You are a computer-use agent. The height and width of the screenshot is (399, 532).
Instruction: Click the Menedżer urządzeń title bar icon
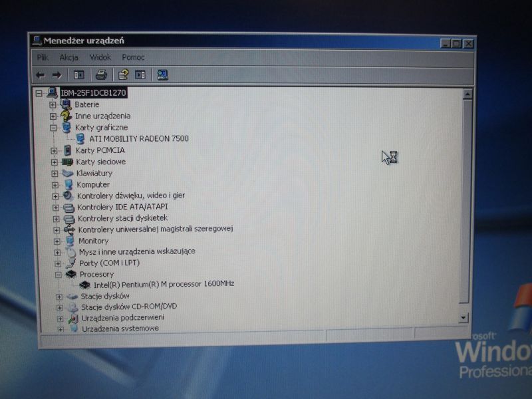[x=37, y=41]
